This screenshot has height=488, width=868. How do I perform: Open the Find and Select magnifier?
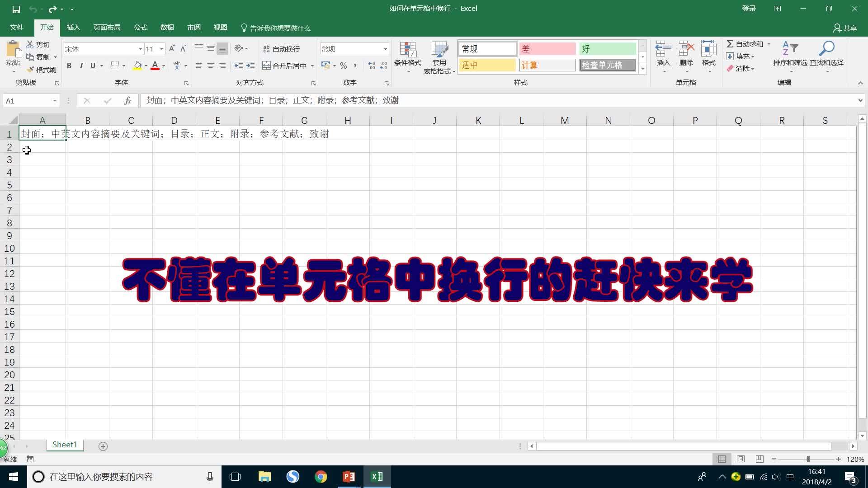click(826, 49)
